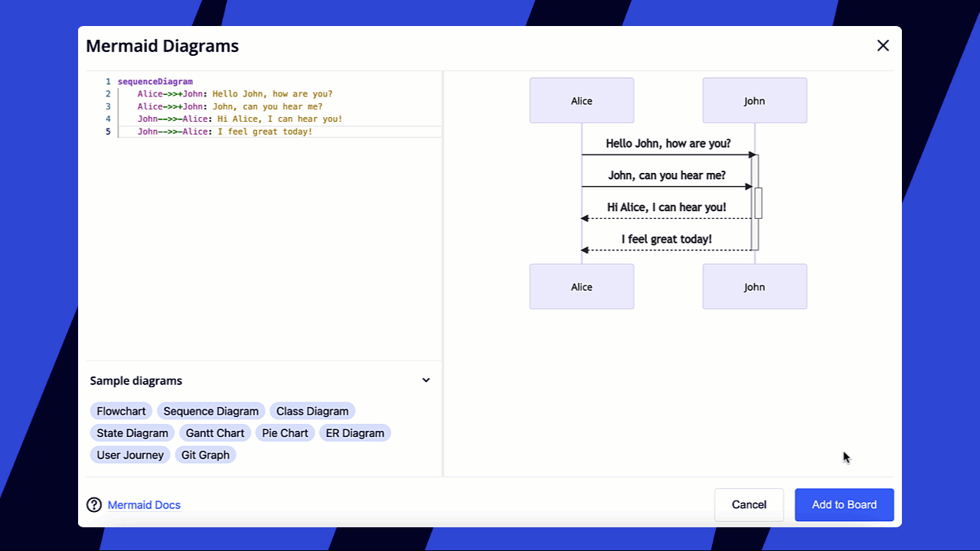Load the Gantt Chart sample
Image resolution: width=980 pixels, height=551 pixels.
point(214,432)
